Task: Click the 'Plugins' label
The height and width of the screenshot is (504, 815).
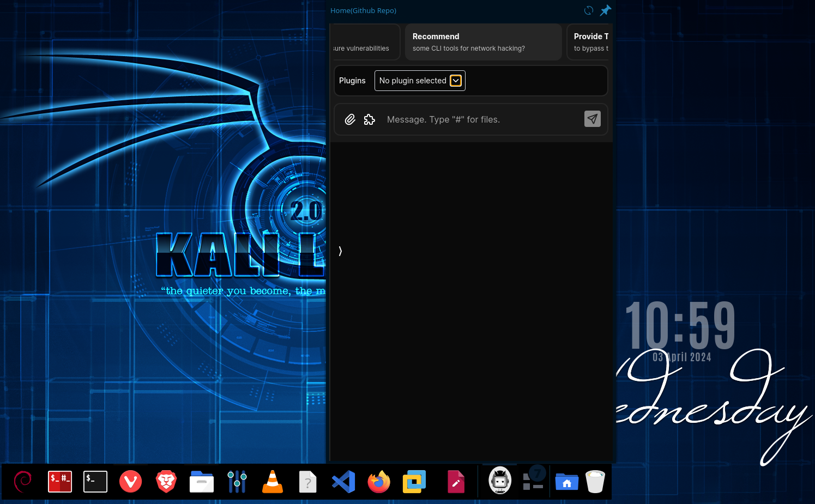Action: 352,81
